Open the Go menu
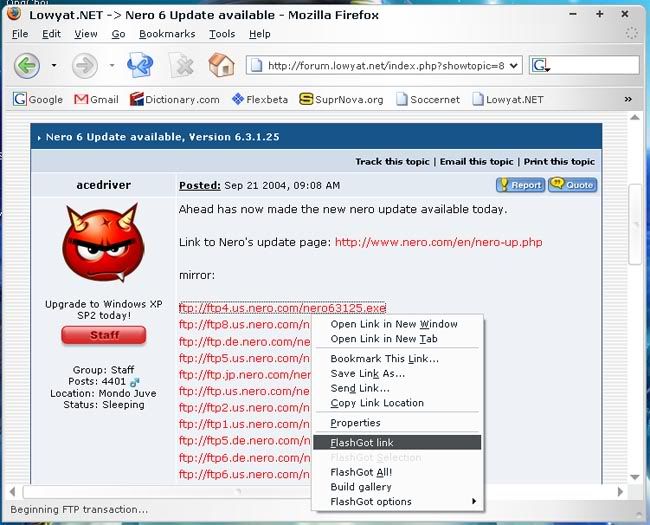The height and width of the screenshot is (525, 650). pos(119,34)
